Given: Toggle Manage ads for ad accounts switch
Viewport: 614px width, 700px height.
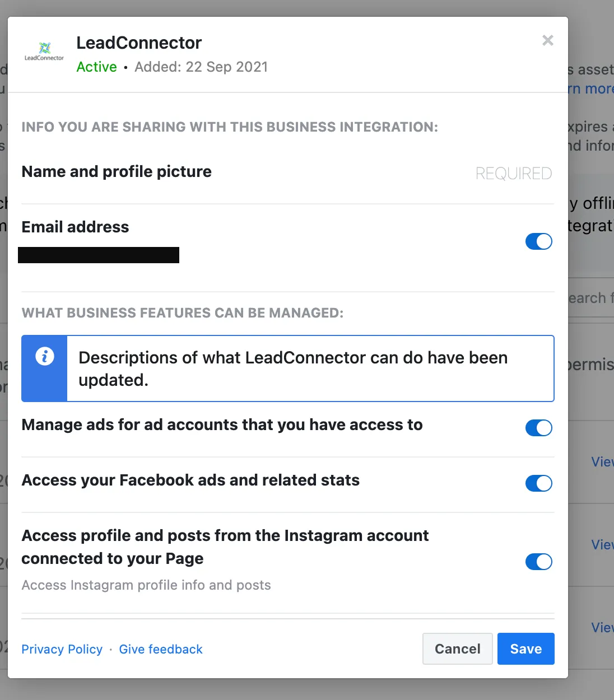Looking at the screenshot, I should click(x=539, y=428).
